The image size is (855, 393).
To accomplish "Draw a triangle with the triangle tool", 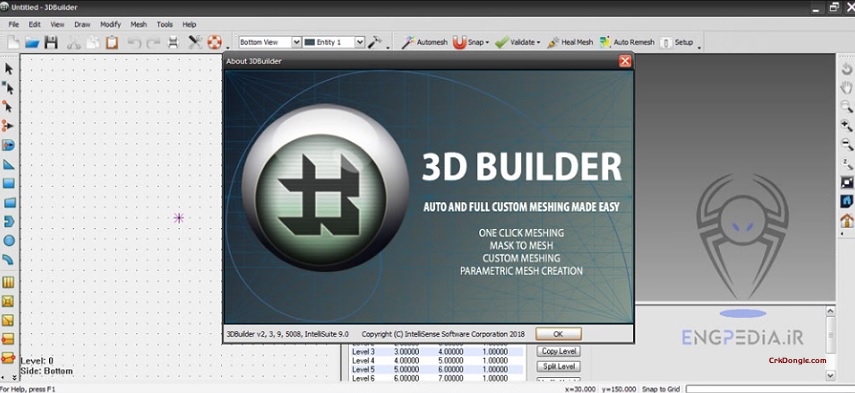I will click(8, 164).
